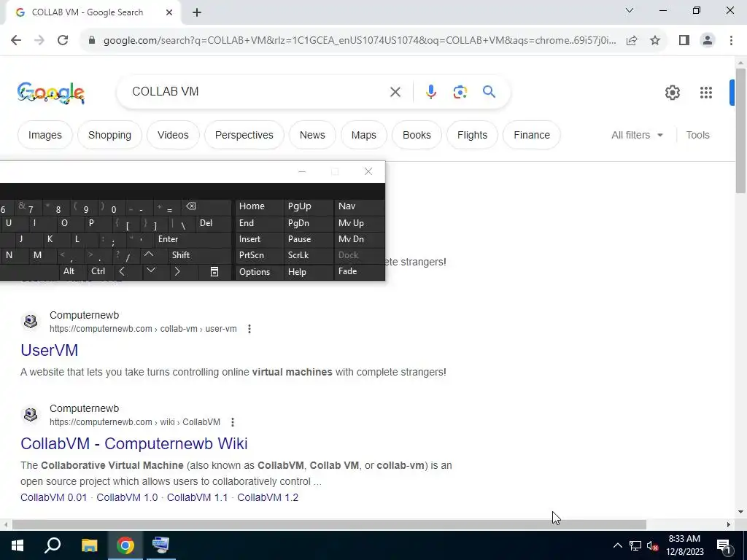Open the search Tools button
Screen dimensions: 747x560
coord(697,135)
